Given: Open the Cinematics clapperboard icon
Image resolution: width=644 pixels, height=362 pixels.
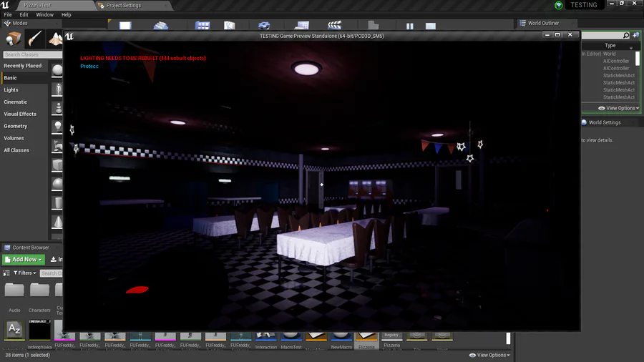Looking at the screenshot, I should pos(334,26).
